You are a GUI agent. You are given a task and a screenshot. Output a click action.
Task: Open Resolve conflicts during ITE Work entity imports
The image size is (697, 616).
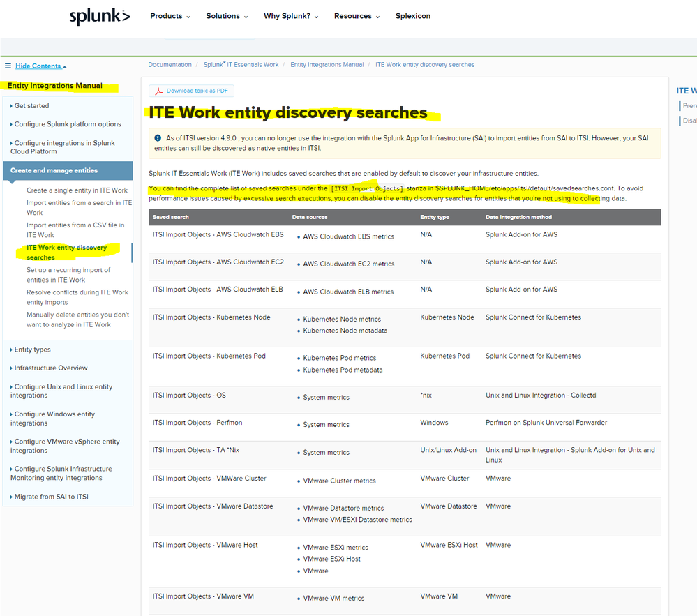pos(77,297)
